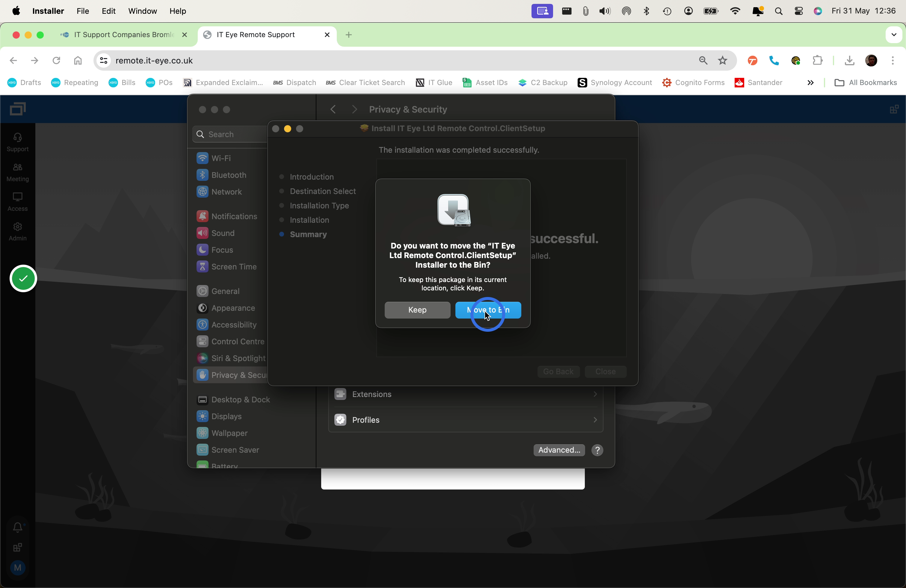Click the Wi-Fi icon in menu bar

click(735, 11)
